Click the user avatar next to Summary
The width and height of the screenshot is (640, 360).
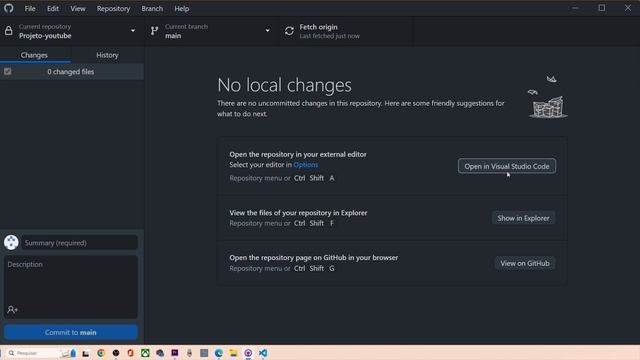pos(11,242)
